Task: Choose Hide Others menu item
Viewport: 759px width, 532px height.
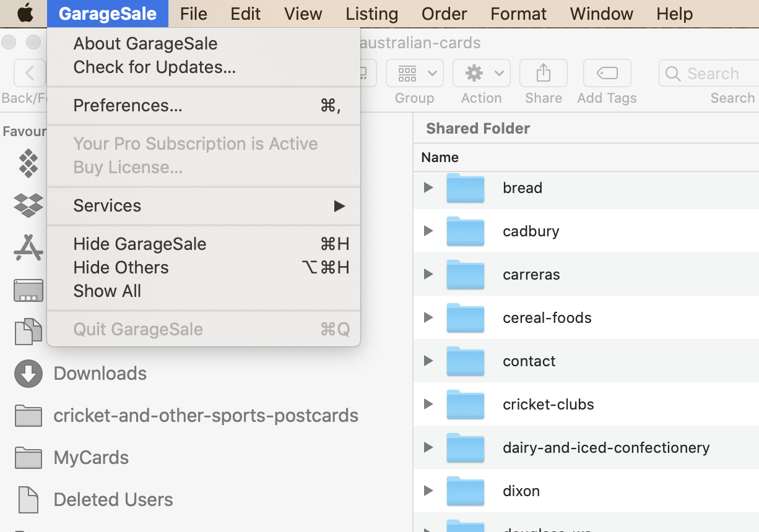Action: [x=204, y=268]
